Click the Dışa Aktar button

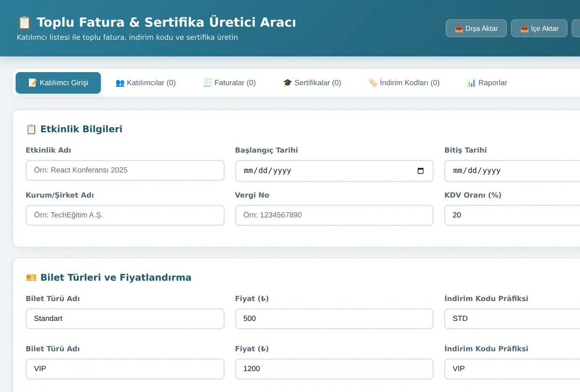pos(476,29)
